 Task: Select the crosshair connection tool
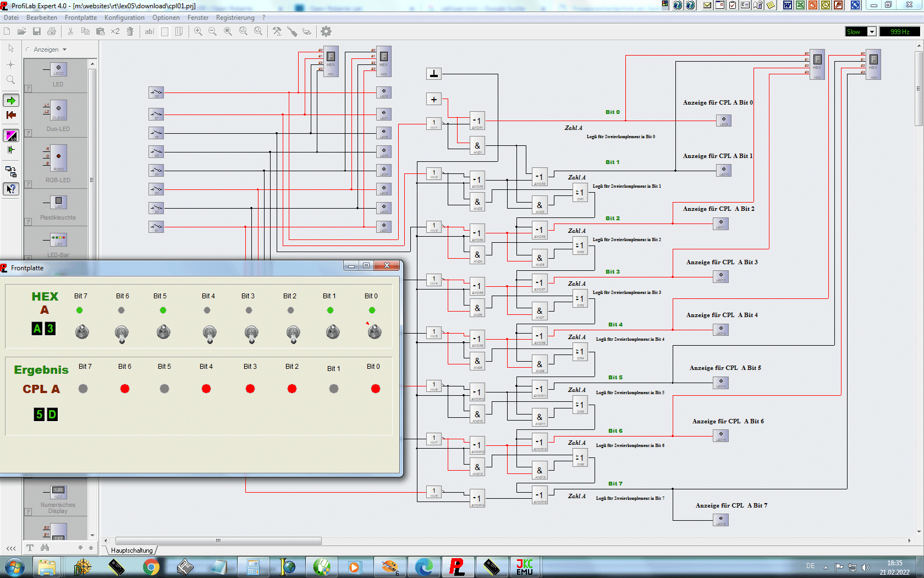(x=11, y=64)
